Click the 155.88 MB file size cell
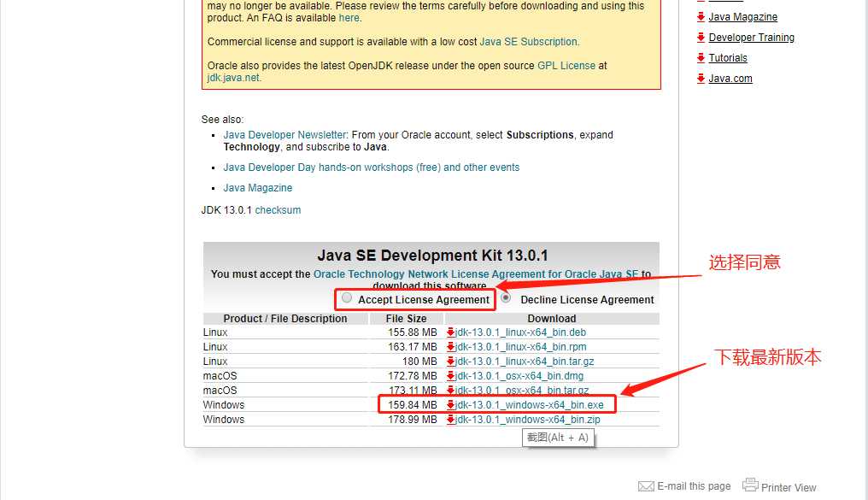The width and height of the screenshot is (868, 500). pyautogui.click(x=413, y=332)
